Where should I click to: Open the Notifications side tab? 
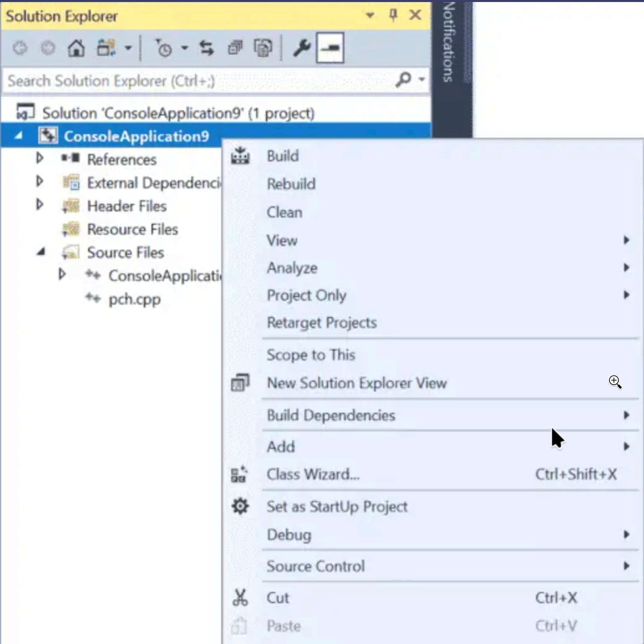[x=448, y=42]
